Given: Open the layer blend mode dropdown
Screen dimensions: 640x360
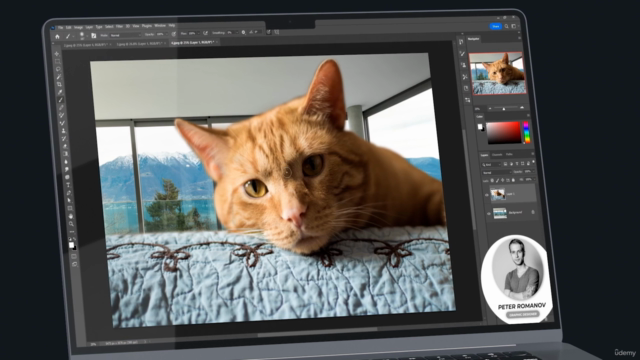Looking at the screenshot, I should [497, 172].
